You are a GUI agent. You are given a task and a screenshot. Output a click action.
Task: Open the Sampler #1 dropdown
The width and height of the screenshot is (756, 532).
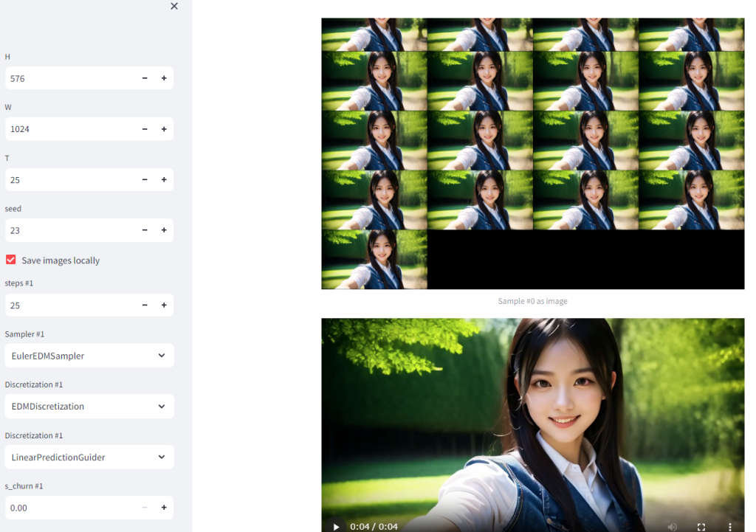point(89,356)
